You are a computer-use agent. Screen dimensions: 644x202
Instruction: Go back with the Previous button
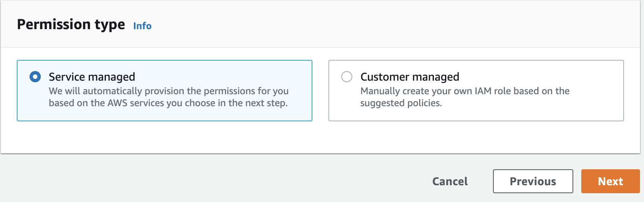click(x=533, y=181)
